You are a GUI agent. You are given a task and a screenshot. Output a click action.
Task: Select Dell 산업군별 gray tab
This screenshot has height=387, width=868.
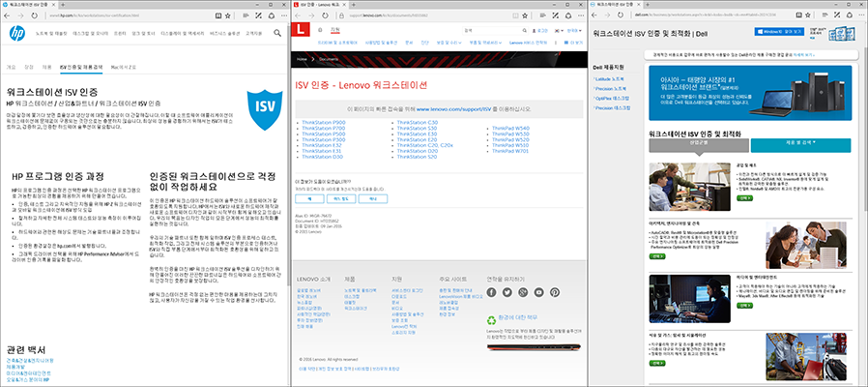(x=699, y=145)
